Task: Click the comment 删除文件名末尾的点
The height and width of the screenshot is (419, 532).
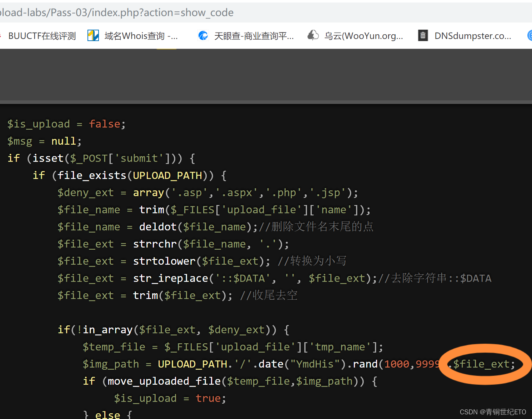Action: [316, 226]
